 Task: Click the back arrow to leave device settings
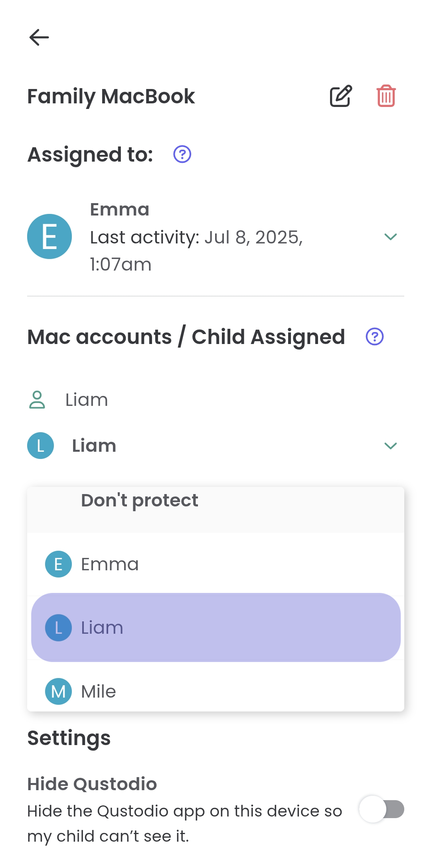[x=40, y=38]
